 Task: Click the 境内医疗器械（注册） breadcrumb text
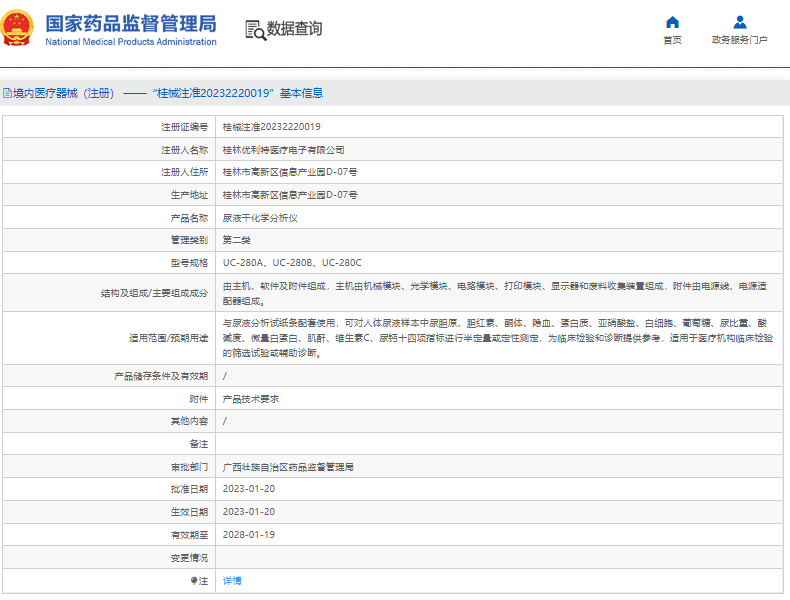(64, 93)
